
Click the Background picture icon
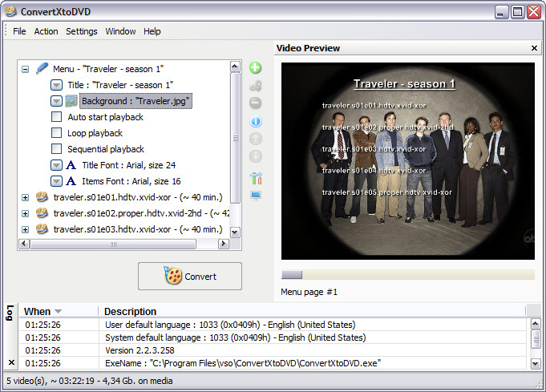click(x=71, y=101)
